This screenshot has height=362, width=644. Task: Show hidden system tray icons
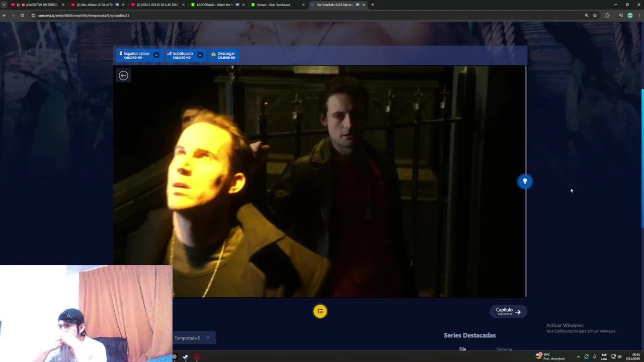[578, 357]
